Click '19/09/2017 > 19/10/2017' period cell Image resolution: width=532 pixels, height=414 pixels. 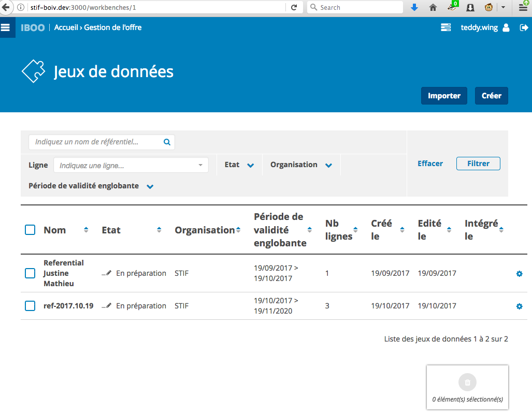(276, 273)
